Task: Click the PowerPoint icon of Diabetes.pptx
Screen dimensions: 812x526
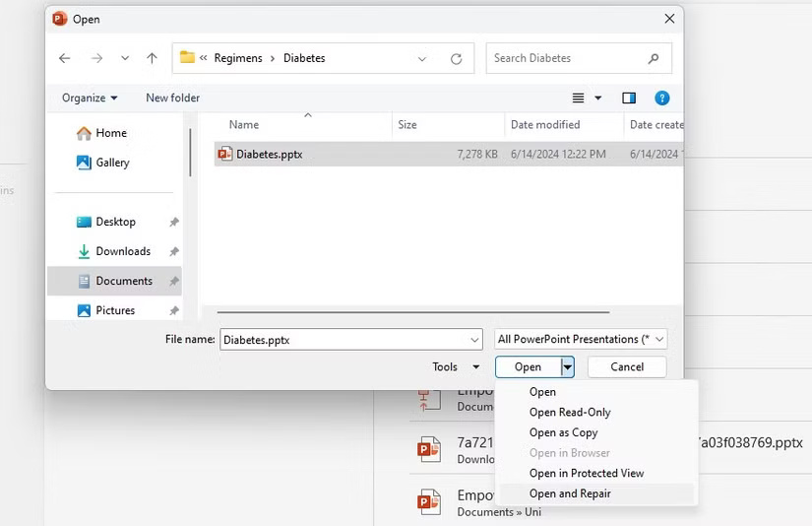Action: click(225, 154)
